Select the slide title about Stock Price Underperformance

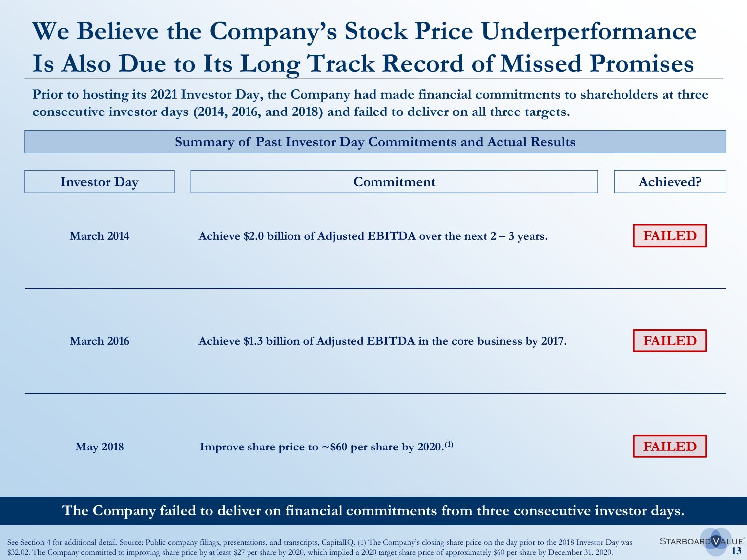pyautogui.click(x=364, y=47)
